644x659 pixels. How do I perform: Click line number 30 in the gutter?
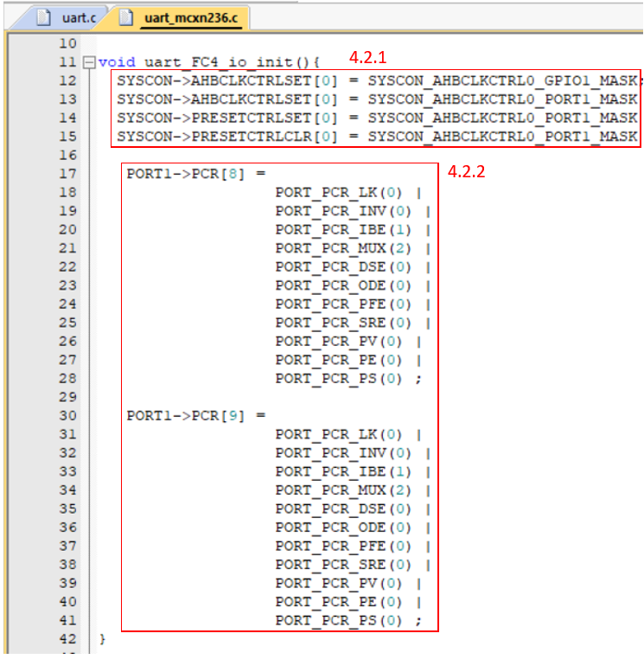click(x=67, y=415)
